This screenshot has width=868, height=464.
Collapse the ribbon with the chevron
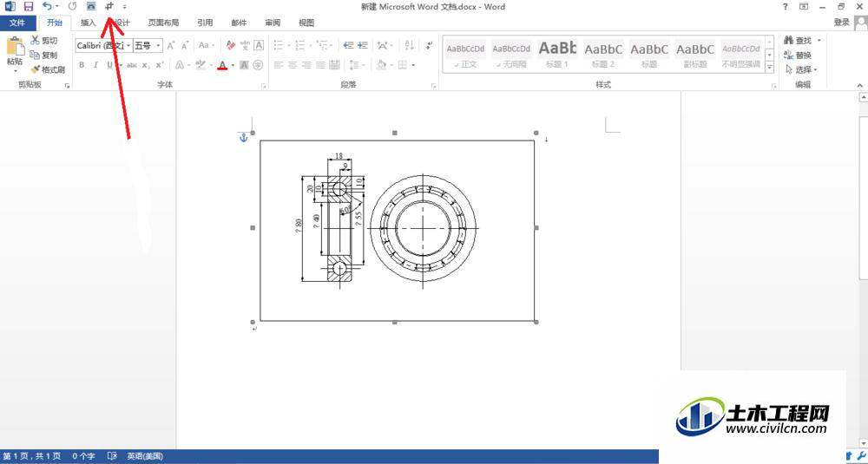point(859,85)
